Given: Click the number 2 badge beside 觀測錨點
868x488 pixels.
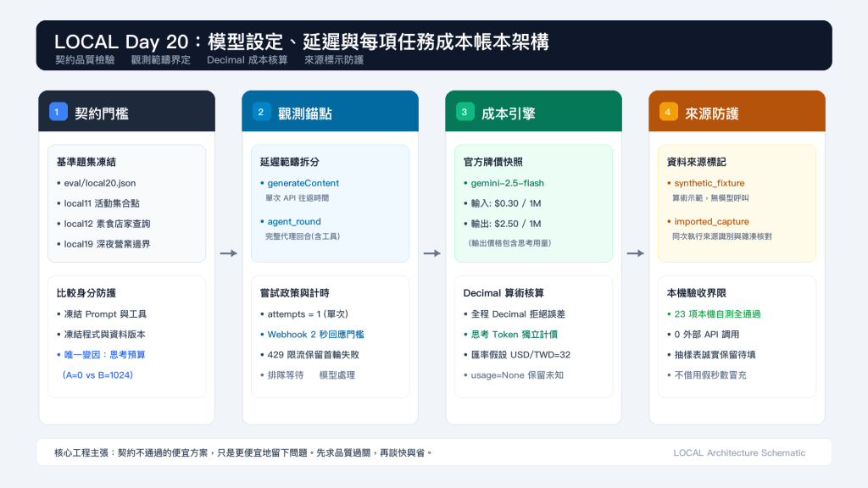Looking at the screenshot, I should click(261, 112).
